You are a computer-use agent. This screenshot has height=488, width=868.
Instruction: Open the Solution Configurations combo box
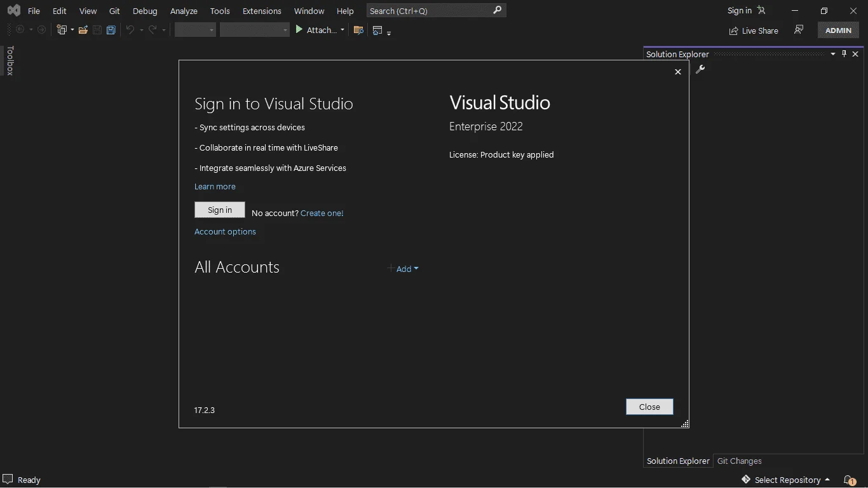195,30
